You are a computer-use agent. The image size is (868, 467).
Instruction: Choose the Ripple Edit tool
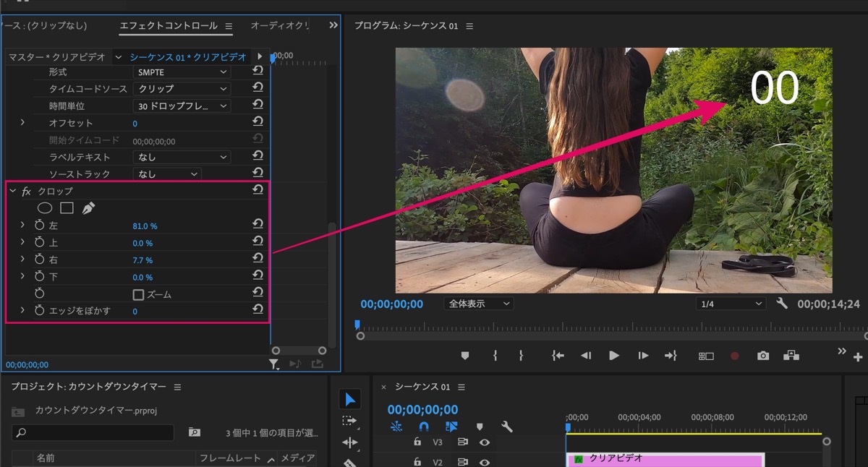[350, 442]
